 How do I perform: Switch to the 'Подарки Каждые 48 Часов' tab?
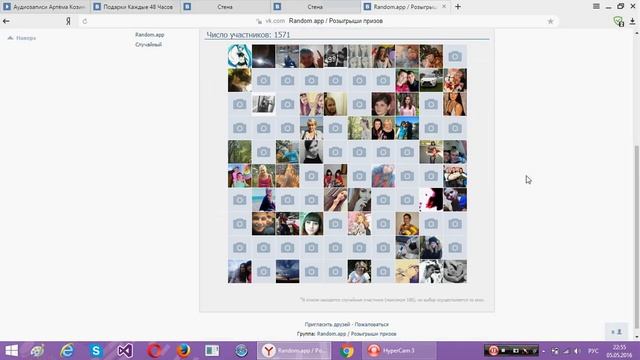135,7
